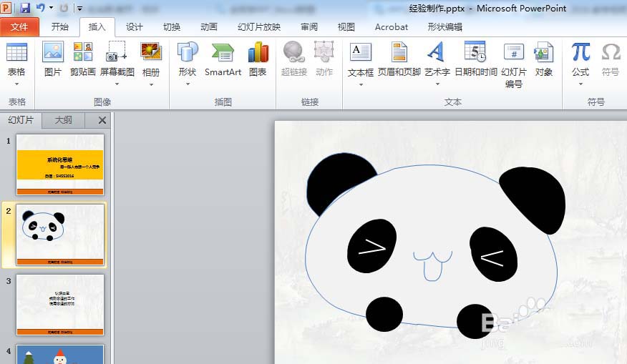Insert a table with the 表格 icon

[x=16, y=52]
